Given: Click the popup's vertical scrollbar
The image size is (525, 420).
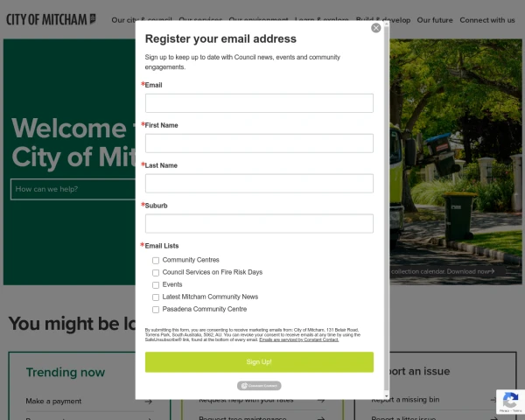Looking at the screenshot, I should click(387, 207).
